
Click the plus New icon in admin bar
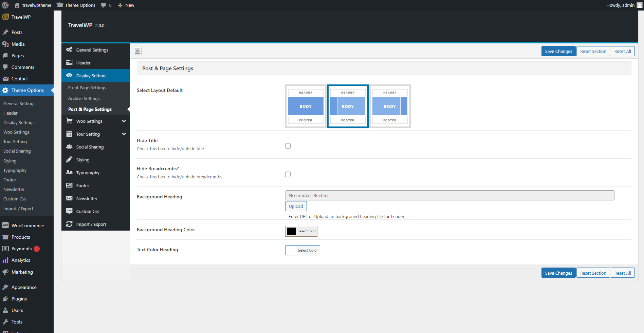(x=120, y=5)
